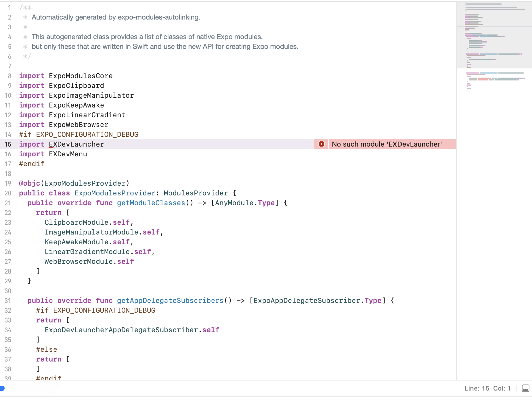Image resolution: width=532 pixels, height=419 pixels.
Task: Click line number 20 in the gutter
Action: tap(8, 193)
